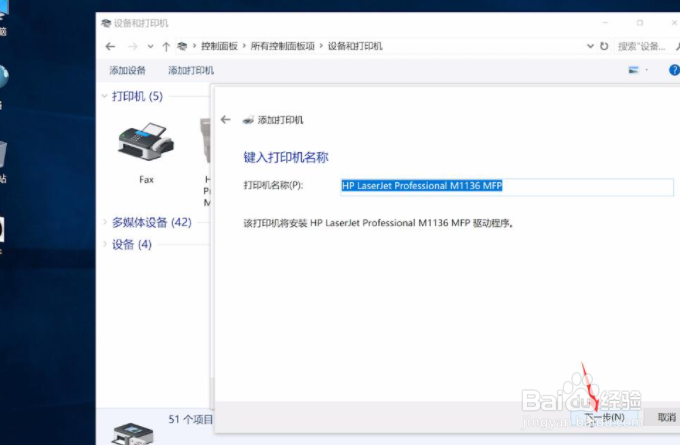This screenshot has width=680, height=445.
Task: Expand the 设备 (4) group
Action: (105, 244)
